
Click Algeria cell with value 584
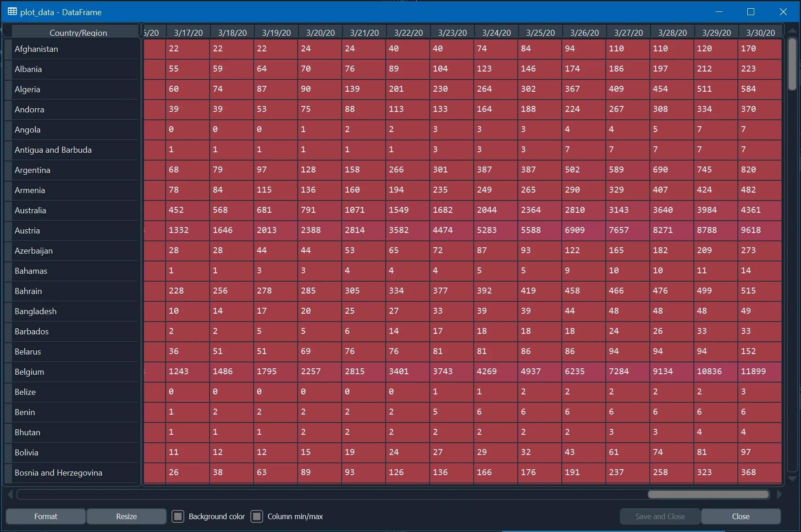click(x=760, y=89)
